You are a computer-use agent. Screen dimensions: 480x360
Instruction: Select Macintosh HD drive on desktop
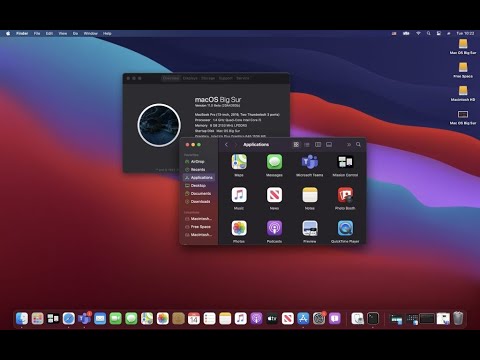click(463, 93)
